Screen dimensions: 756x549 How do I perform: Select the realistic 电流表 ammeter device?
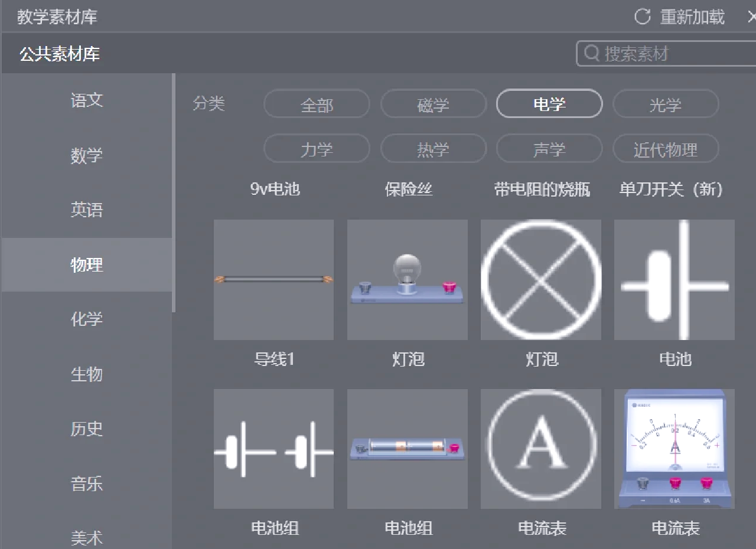tap(674, 449)
